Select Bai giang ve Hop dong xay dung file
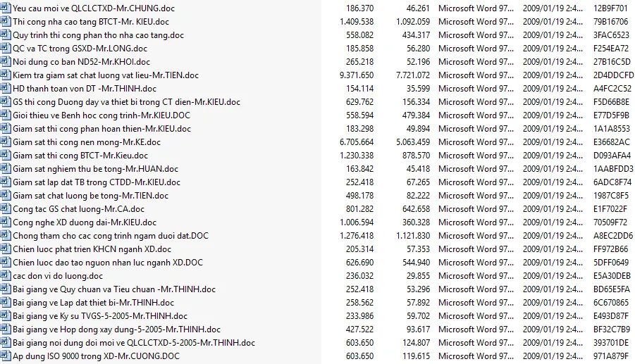 coord(116,330)
